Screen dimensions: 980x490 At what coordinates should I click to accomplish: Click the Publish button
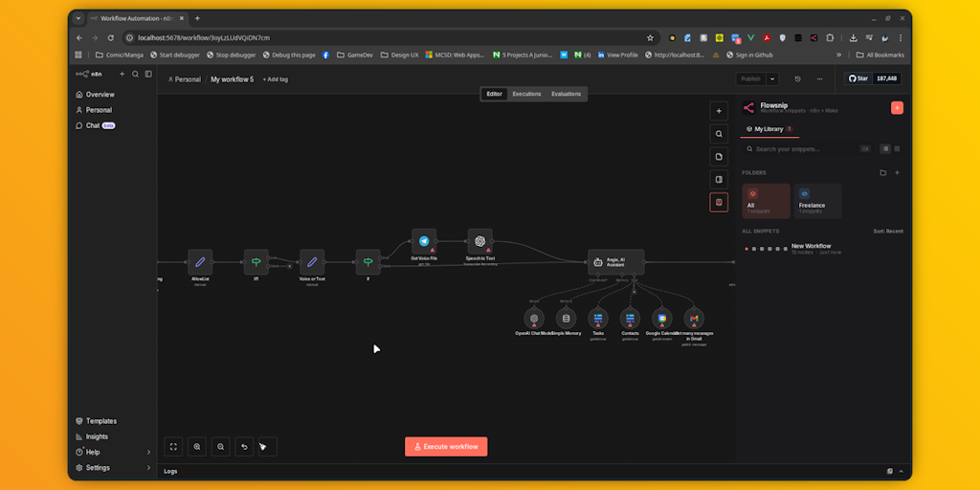coord(750,78)
